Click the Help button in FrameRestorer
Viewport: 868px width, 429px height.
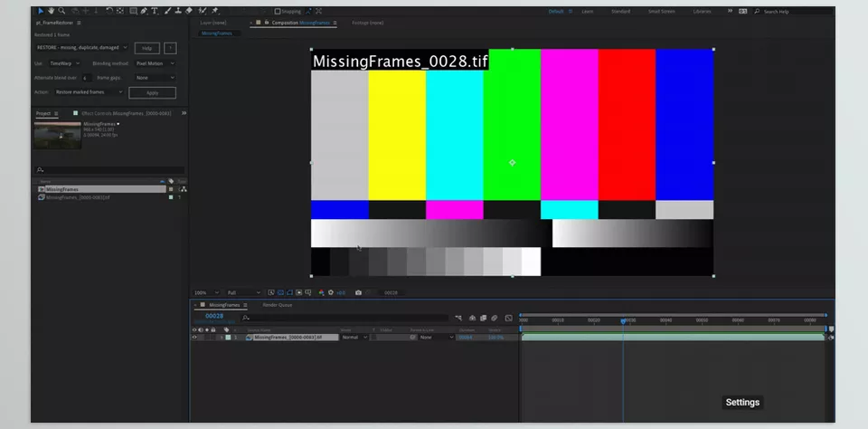tap(146, 47)
